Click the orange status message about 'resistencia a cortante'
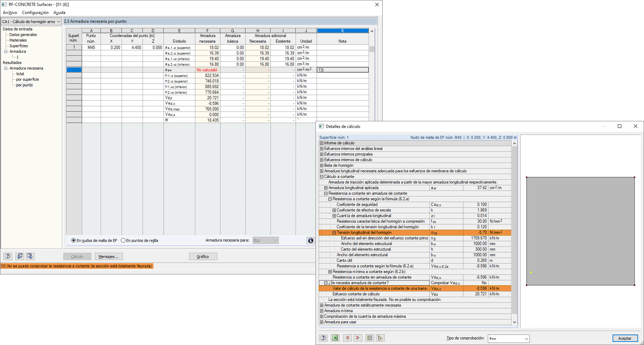This screenshot has width=644, height=345. [77, 266]
